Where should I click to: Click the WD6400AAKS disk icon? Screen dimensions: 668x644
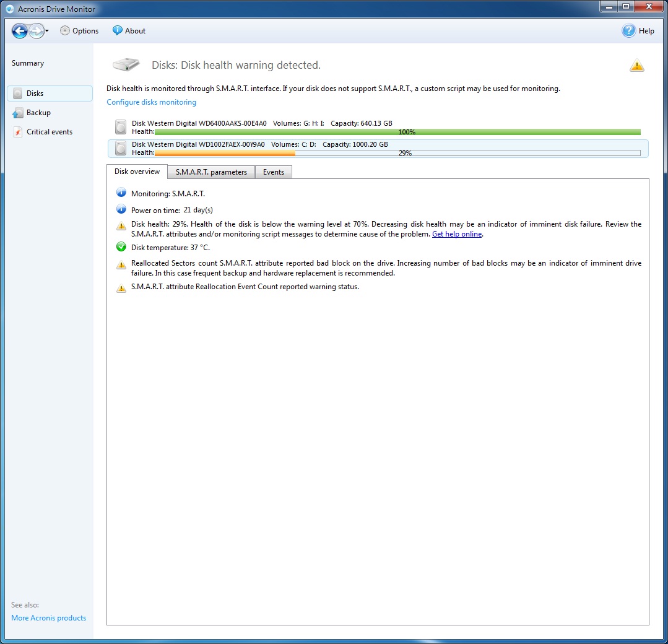click(x=121, y=127)
